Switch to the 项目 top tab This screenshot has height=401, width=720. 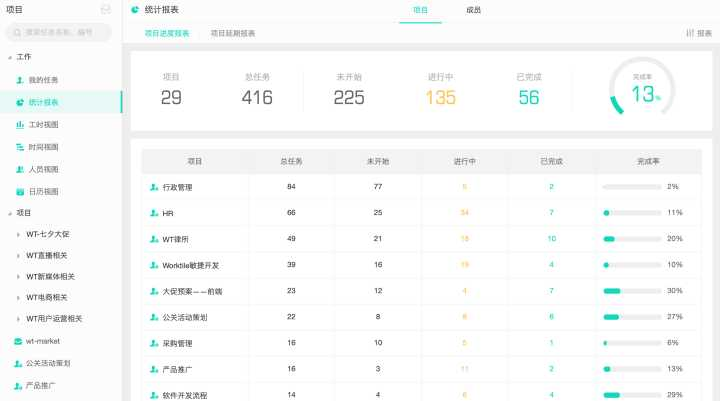coord(420,10)
